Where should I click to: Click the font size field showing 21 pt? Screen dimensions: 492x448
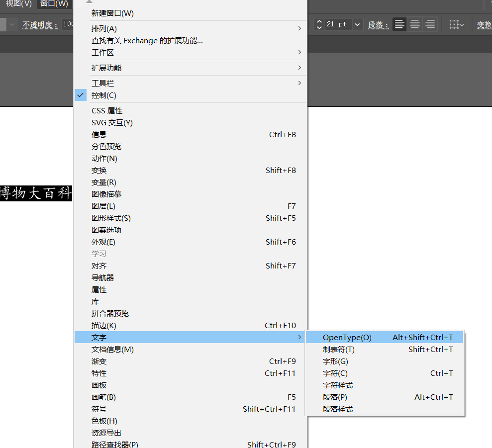(x=338, y=24)
